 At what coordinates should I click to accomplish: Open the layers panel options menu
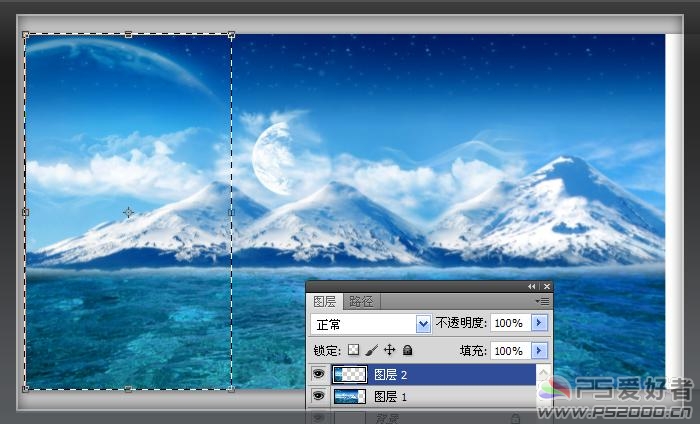click(542, 301)
